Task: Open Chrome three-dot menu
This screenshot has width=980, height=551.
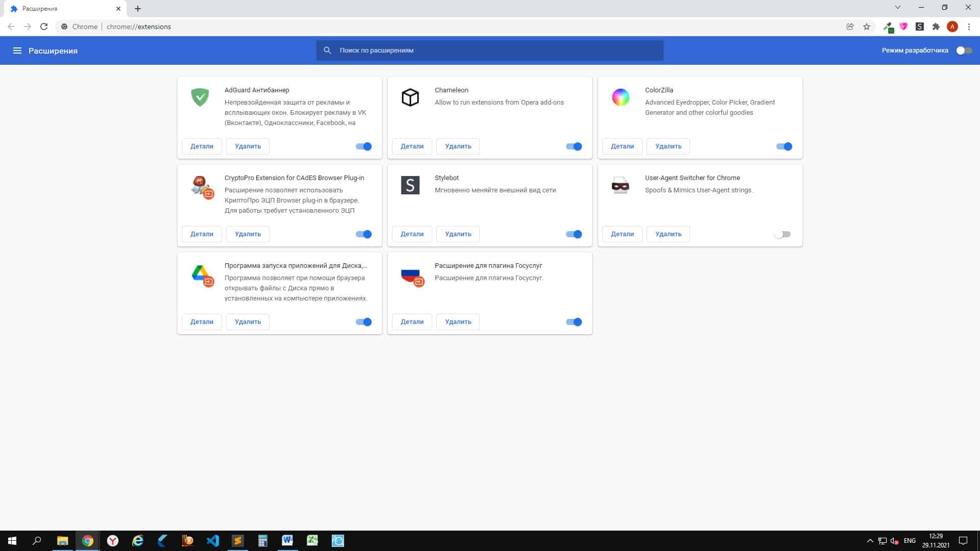Action: tap(969, 27)
